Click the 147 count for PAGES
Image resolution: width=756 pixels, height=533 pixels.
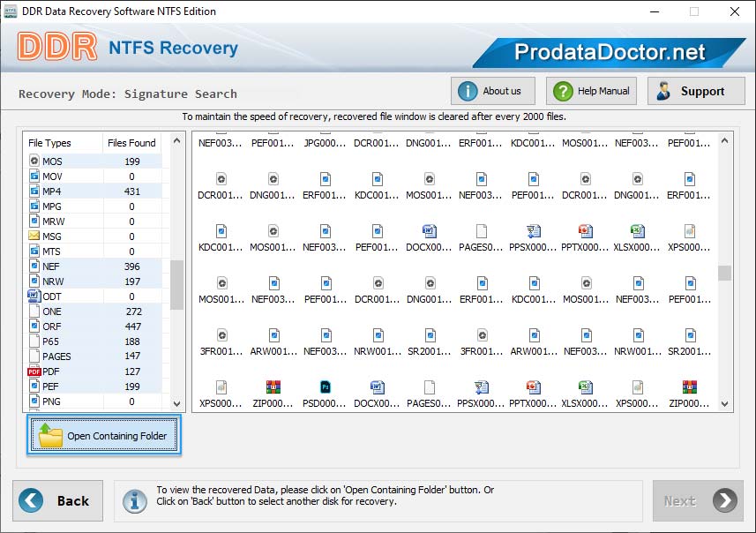(x=132, y=357)
